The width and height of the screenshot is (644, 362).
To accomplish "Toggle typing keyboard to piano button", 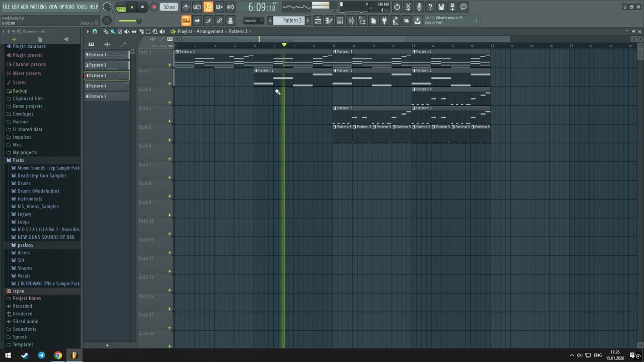I will (186, 21).
